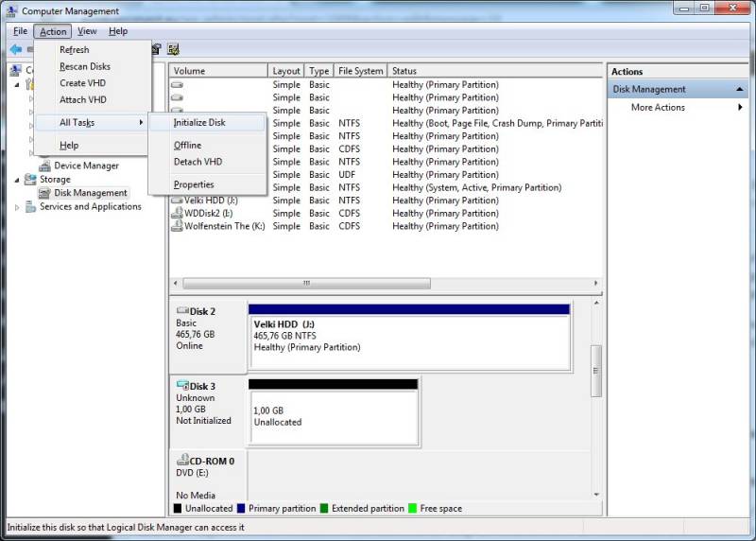
Task: Click the Services and Applications icon
Action: tap(30, 206)
